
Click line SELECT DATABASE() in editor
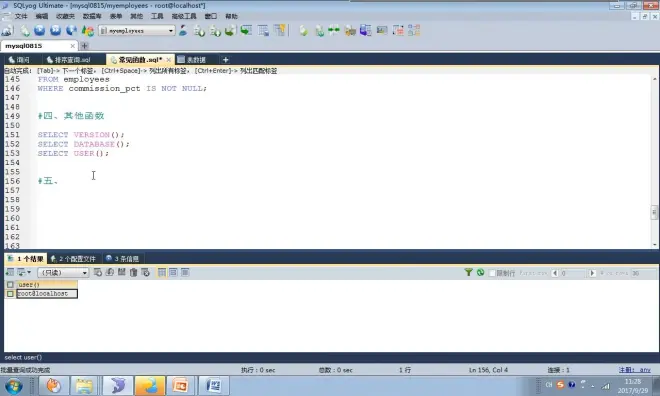(83, 144)
